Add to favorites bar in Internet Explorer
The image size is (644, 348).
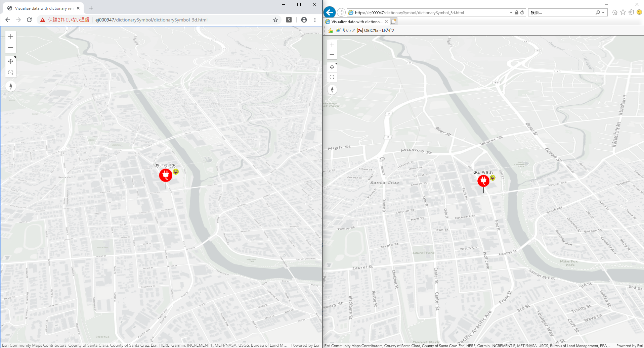(x=331, y=31)
